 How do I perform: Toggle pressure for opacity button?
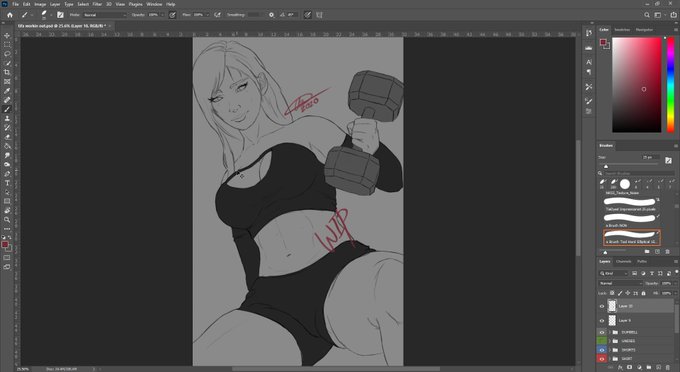(x=172, y=15)
